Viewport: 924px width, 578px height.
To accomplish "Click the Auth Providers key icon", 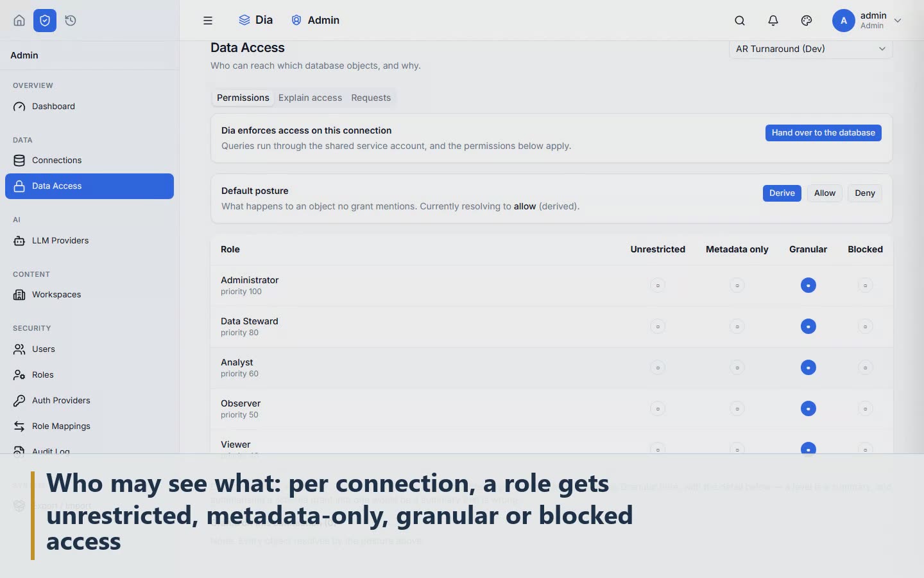I will 19,401.
